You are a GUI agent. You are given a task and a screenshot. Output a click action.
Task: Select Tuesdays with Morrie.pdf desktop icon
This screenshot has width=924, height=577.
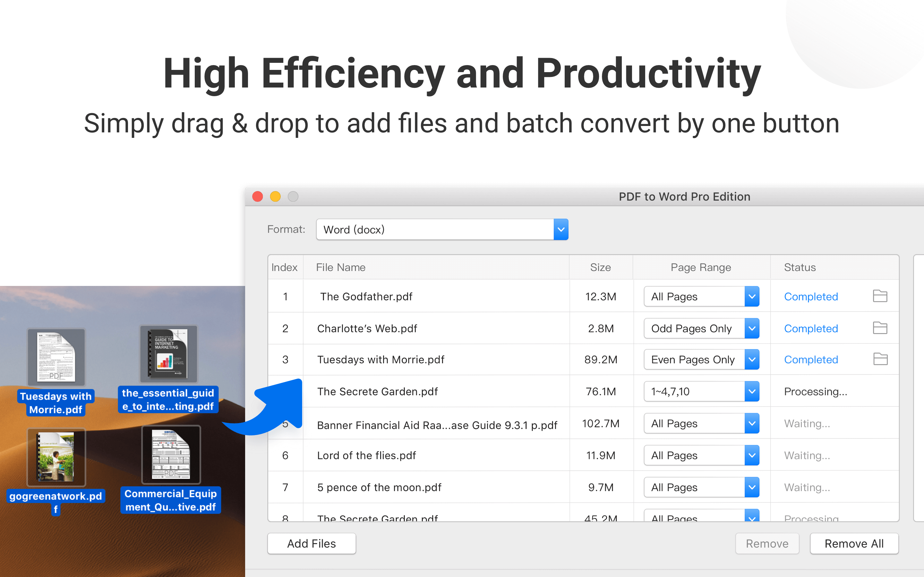pyautogui.click(x=56, y=357)
